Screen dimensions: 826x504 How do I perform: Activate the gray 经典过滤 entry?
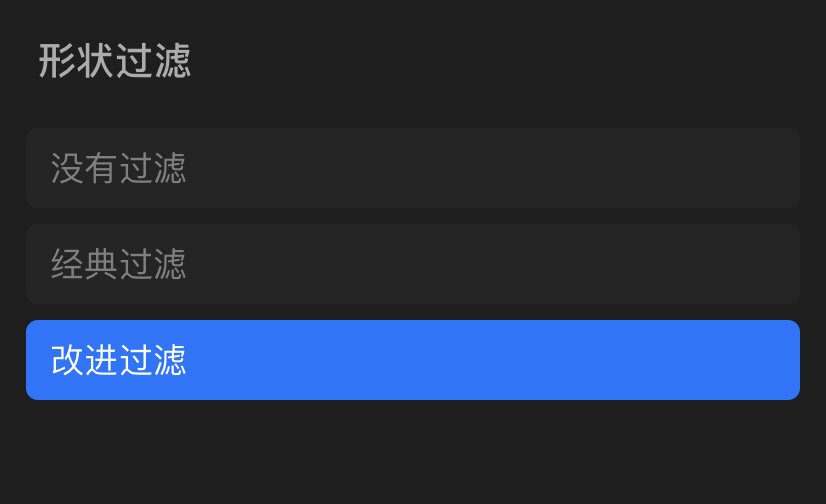412,264
